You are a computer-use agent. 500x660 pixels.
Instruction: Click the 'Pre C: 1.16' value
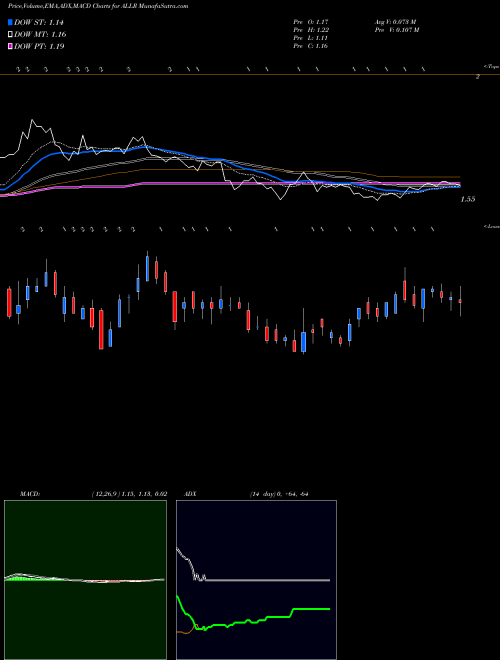pyautogui.click(x=311, y=46)
